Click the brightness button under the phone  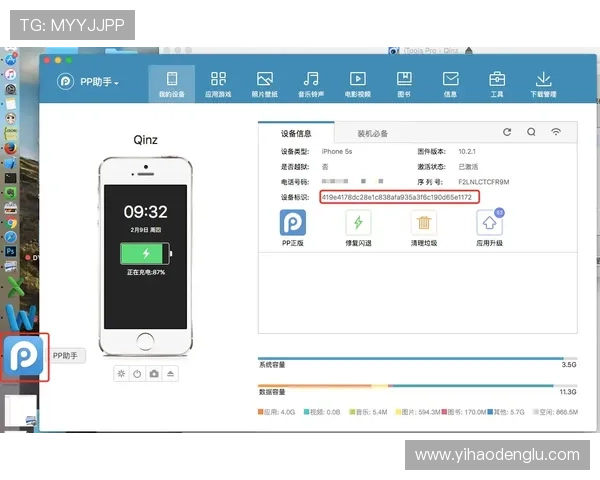[x=121, y=374]
